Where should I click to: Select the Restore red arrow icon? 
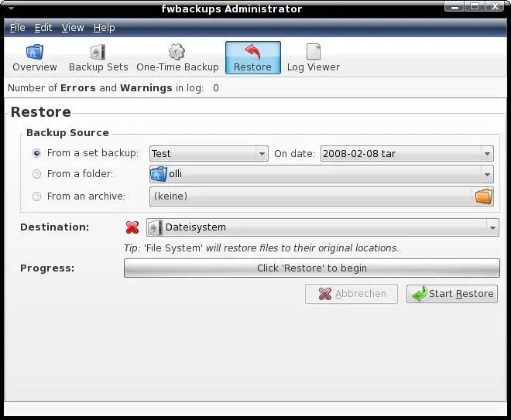click(x=252, y=52)
